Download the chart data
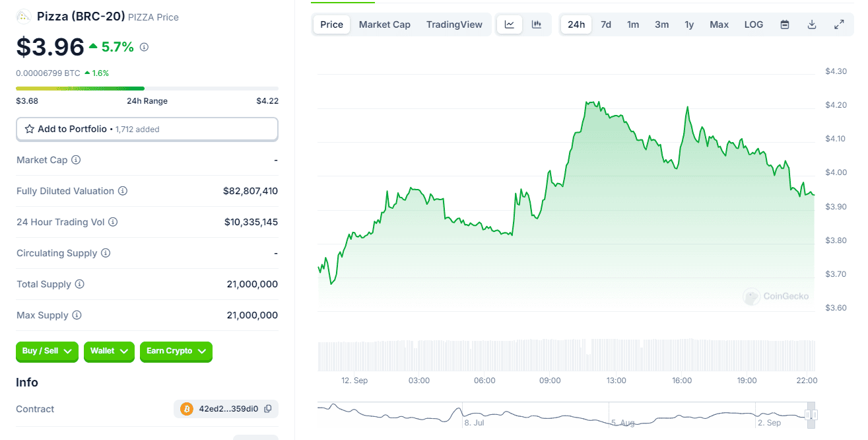Viewport: 868px width, 440px height. point(811,24)
